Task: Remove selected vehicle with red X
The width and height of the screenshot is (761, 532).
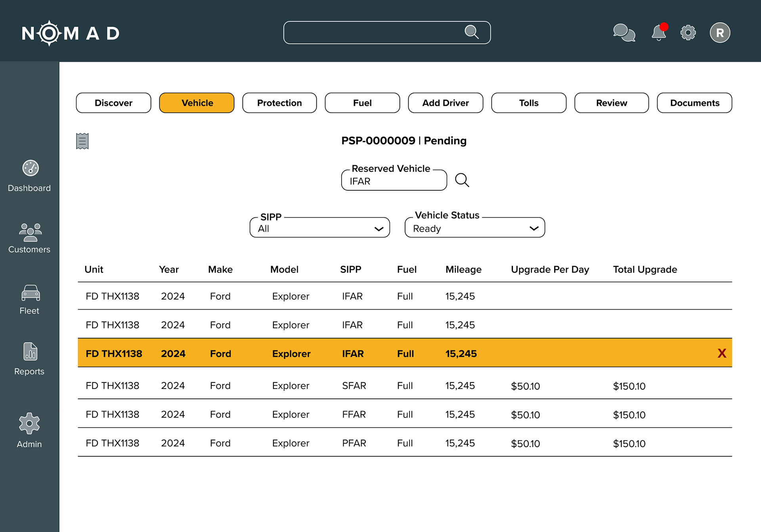Action: 722,353
